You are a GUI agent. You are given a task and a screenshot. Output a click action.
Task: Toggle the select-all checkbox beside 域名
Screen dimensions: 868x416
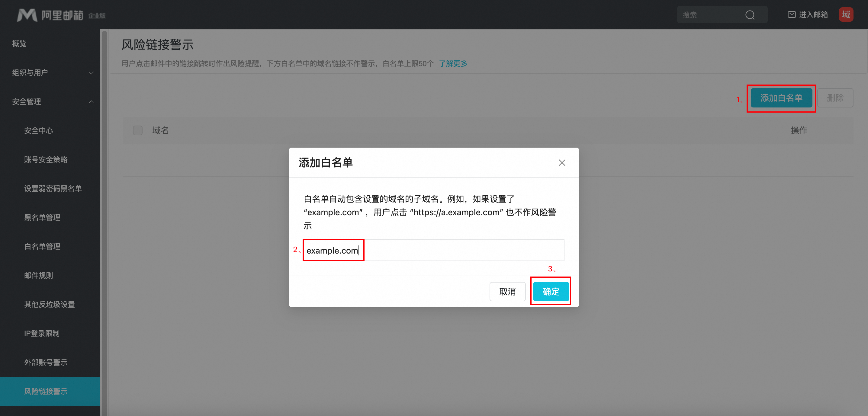tap(137, 130)
